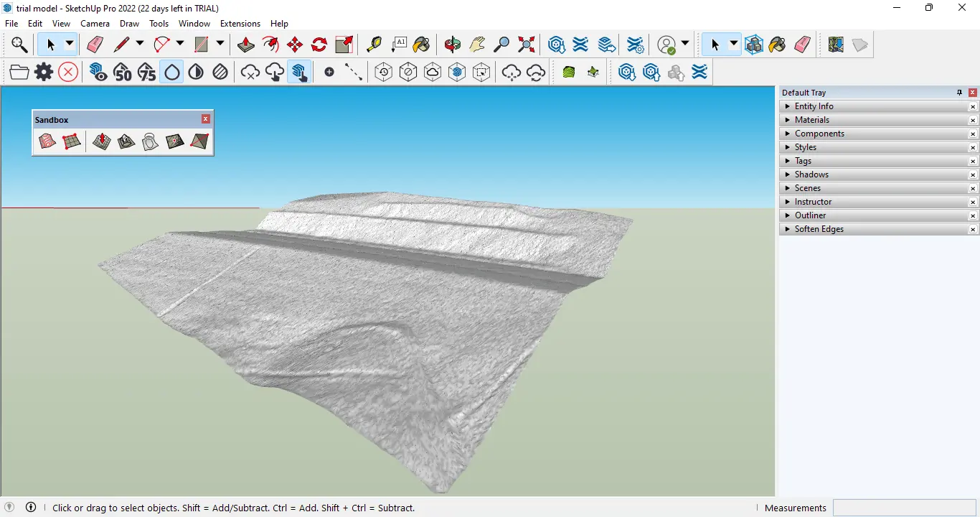Viewport: 980px width, 517px height.
Task: Click the Orbit camera tool
Action: coord(453,45)
